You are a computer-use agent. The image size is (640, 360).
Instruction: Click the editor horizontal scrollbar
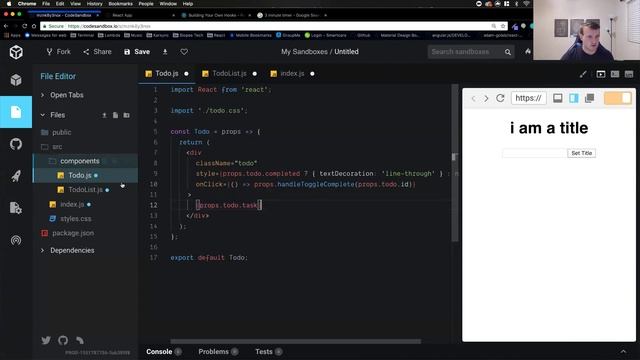(295, 341)
